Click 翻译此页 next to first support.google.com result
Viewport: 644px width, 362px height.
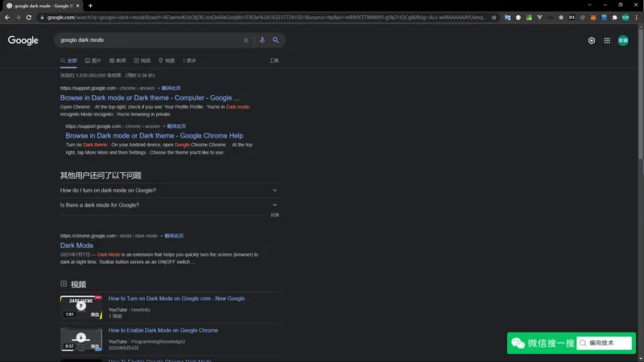171,88
